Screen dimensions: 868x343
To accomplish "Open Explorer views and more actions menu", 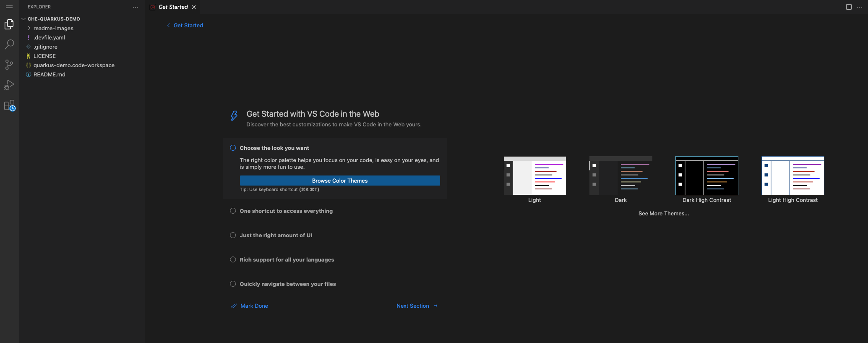I will [136, 7].
